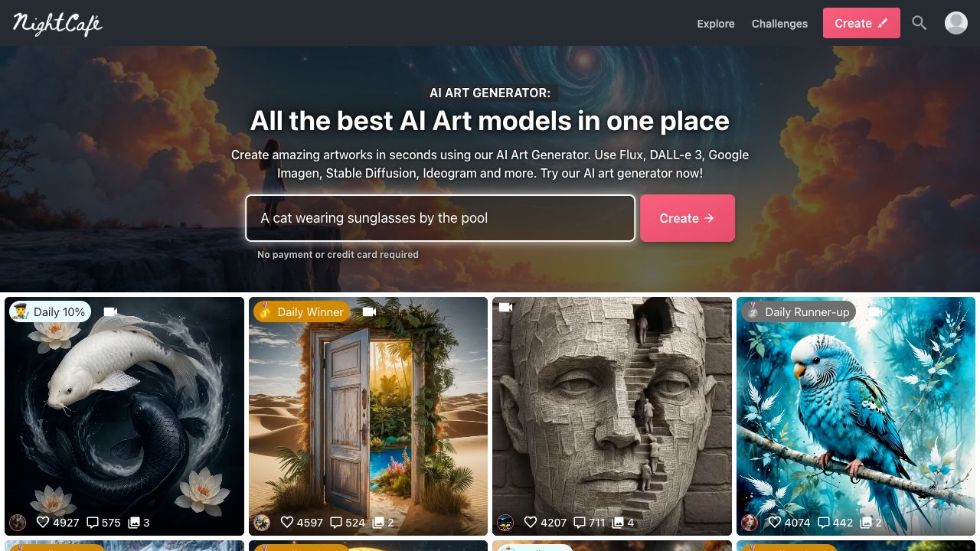
Task: Like the stone face staircase artwork
Action: coord(531,522)
